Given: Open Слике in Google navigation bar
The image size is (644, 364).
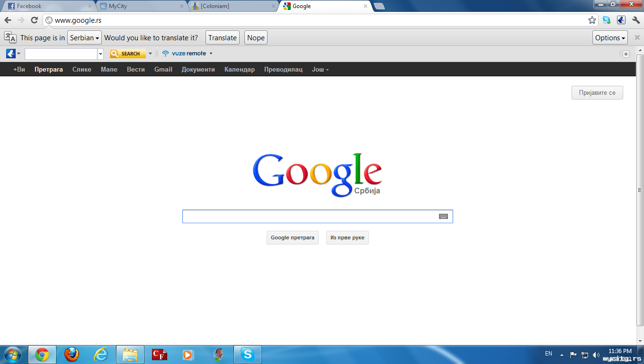Looking at the screenshot, I should coord(82,69).
